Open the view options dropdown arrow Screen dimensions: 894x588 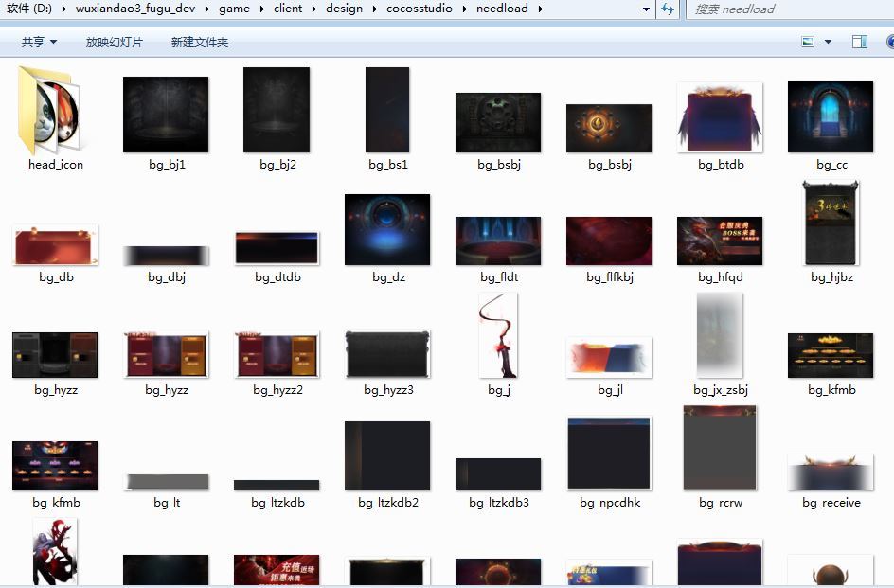(829, 42)
